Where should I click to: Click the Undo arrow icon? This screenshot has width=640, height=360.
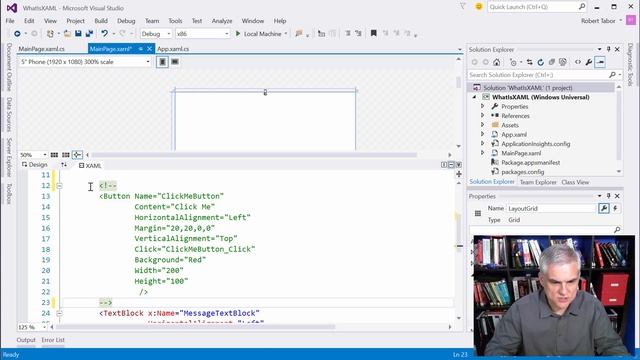[x=104, y=34]
